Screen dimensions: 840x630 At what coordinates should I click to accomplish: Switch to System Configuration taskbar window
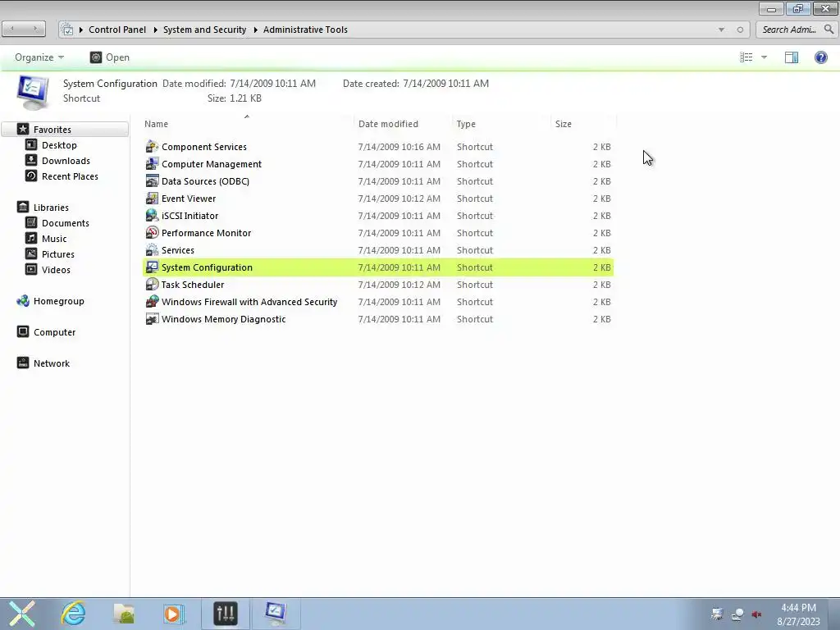point(276,614)
